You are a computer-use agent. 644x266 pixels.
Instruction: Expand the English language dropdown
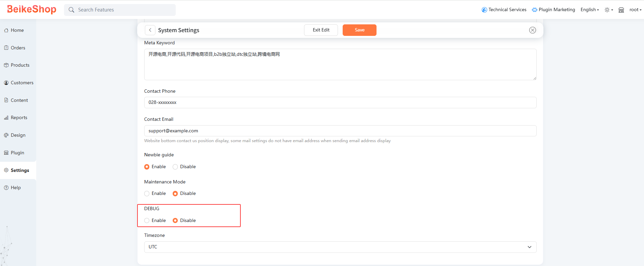[589, 10]
